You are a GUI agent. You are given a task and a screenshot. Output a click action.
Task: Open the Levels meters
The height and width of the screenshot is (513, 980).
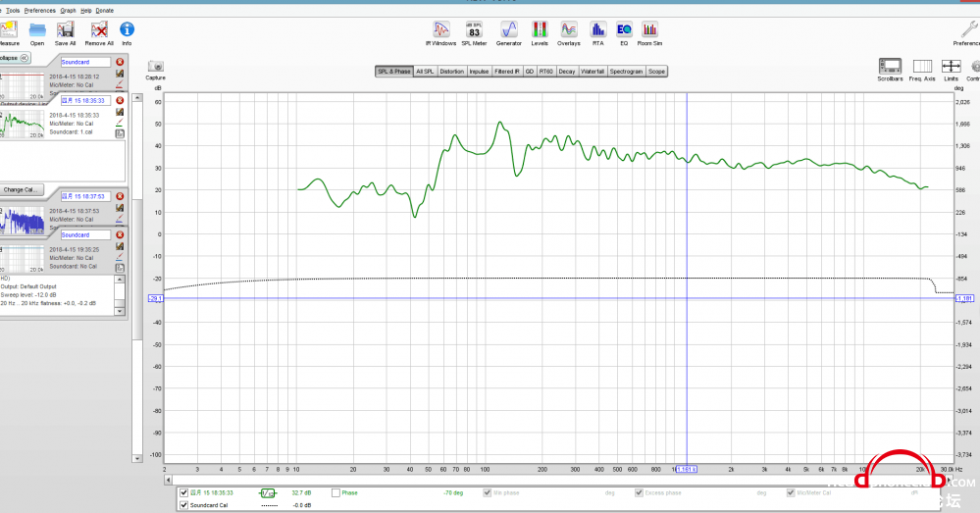click(x=540, y=33)
